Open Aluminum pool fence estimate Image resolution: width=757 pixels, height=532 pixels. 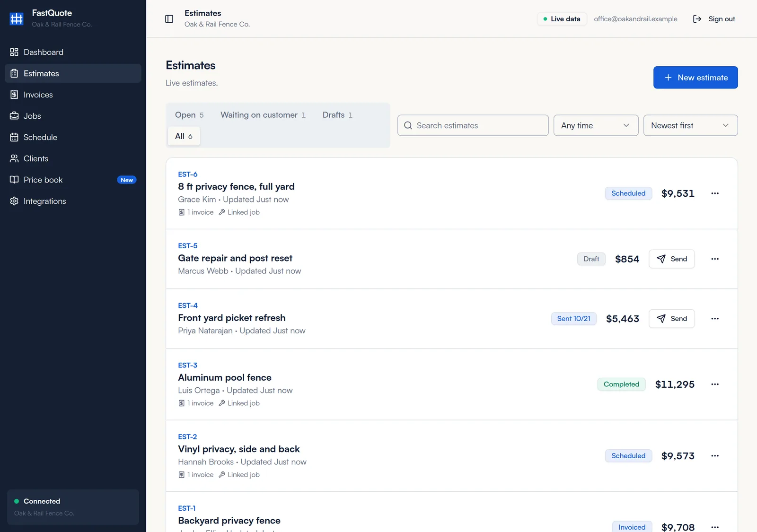click(225, 377)
